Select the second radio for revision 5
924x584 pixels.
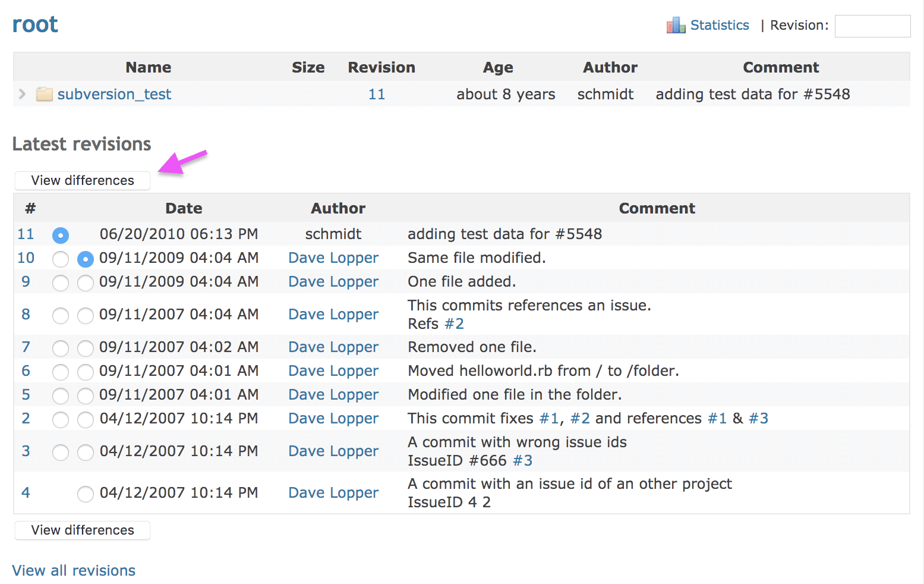[x=86, y=396]
